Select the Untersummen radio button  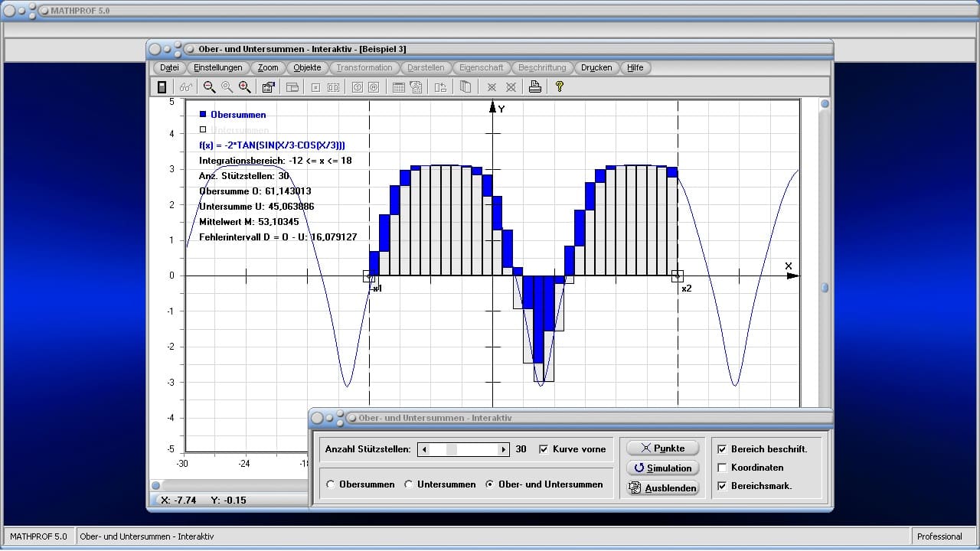[409, 484]
